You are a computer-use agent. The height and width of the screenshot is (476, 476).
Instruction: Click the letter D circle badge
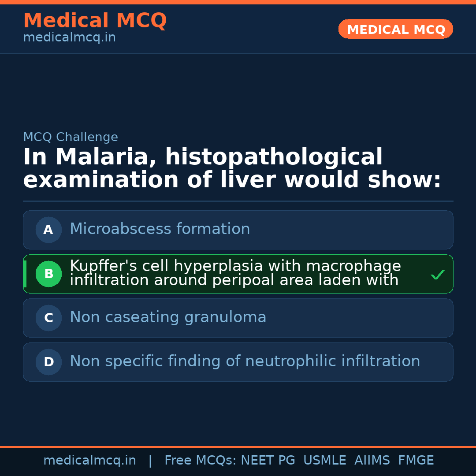(48, 362)
